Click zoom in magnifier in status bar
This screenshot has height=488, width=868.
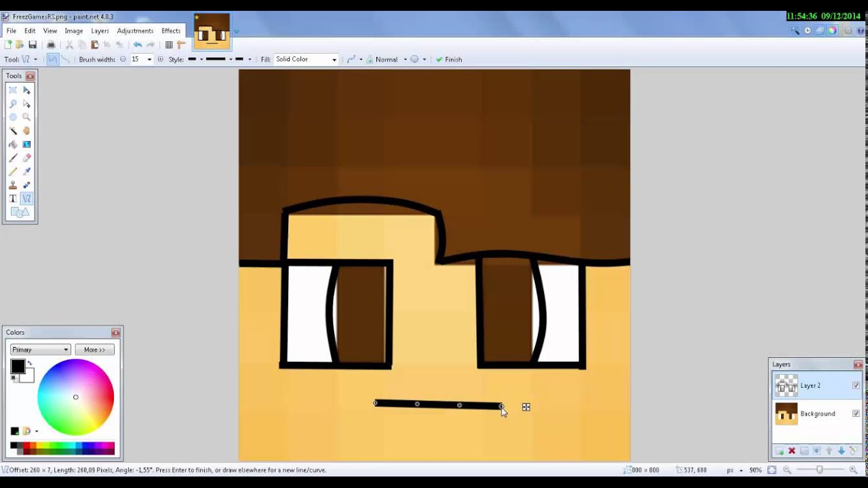853,470
